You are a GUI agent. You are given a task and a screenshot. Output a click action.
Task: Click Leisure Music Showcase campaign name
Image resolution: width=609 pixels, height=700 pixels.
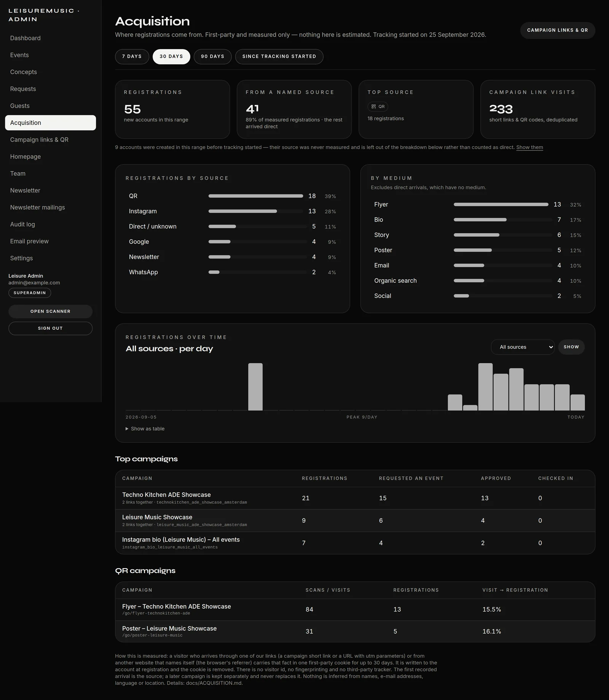pos(157,517)
